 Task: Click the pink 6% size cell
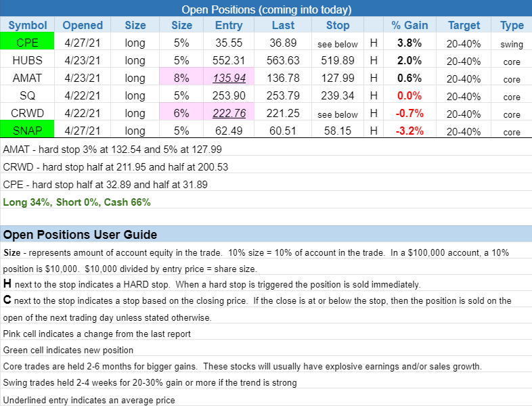[x=181, y=112]
